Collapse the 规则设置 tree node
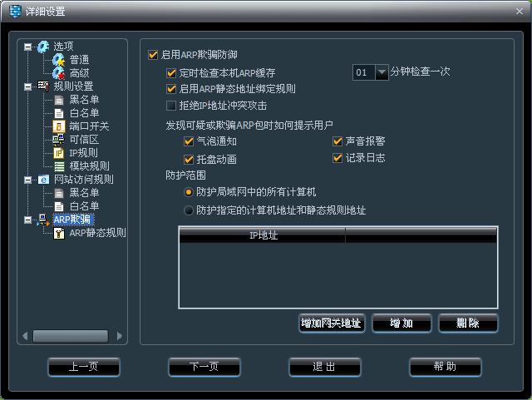 (28, 86)
